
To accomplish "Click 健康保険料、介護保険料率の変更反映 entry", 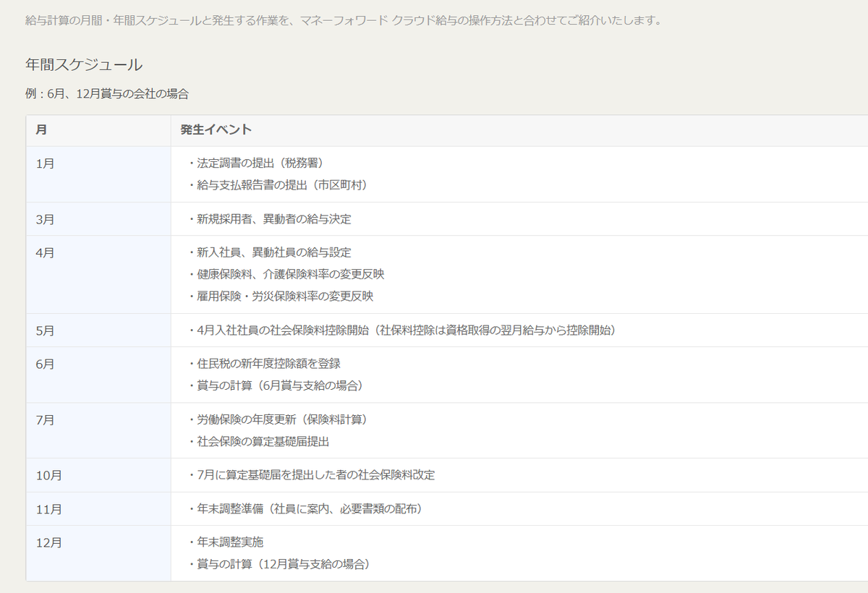I will click(x=286, y=274).
